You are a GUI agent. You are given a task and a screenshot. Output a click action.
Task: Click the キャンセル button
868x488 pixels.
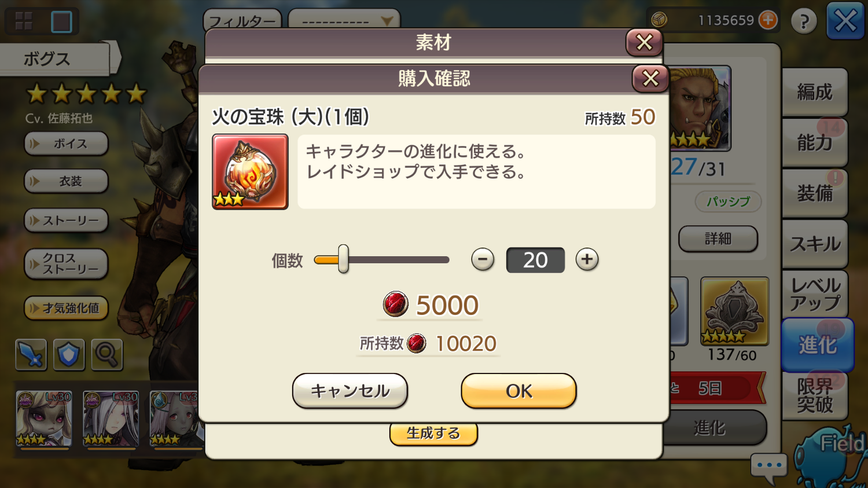pyautogui.click(x=350, y=391)
